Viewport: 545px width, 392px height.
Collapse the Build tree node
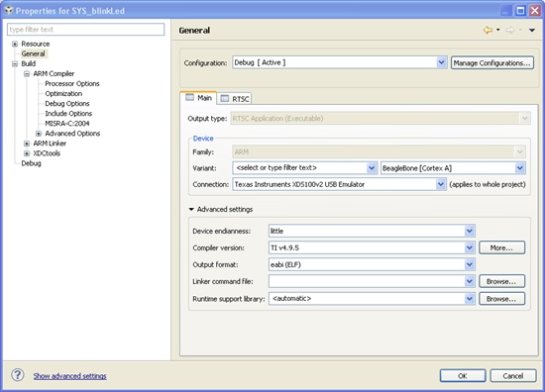tap(15, 63)
